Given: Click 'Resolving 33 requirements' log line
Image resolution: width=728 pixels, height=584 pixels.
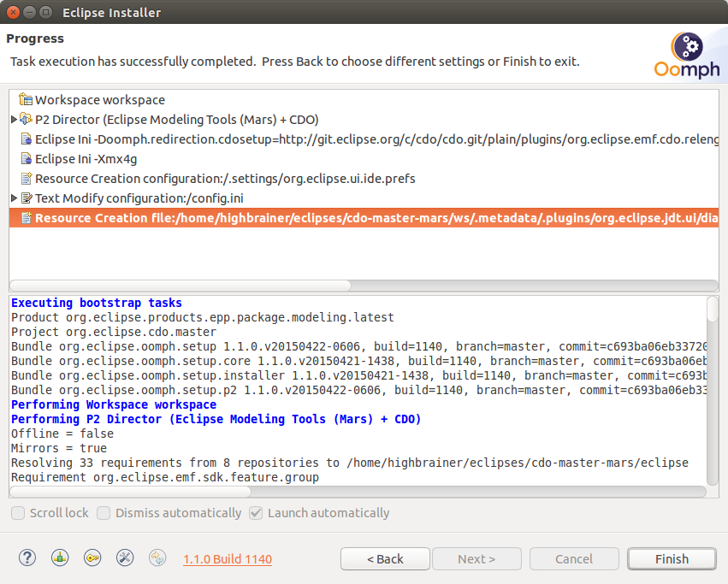Looking at the screenshot, I should click(x=350, y=463).
